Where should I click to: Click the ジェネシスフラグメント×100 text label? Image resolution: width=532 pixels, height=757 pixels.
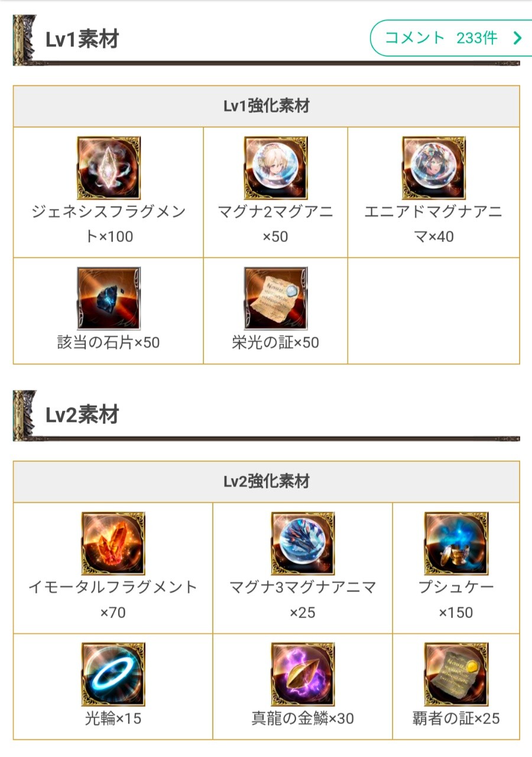coord(109,224)
